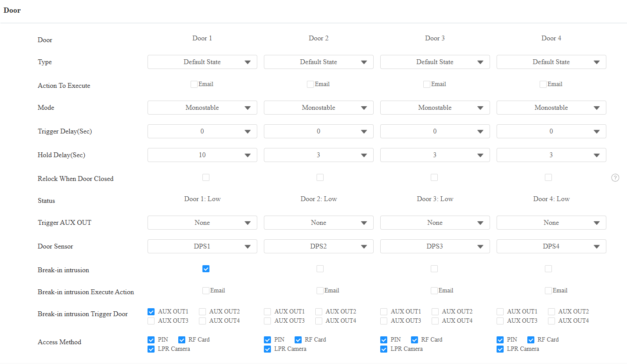Uncheck RF Card access for Door 4

point(531,340)
